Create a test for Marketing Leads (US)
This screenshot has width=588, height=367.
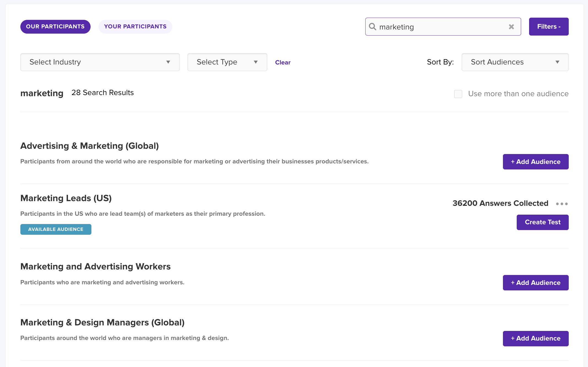point(542,222)
